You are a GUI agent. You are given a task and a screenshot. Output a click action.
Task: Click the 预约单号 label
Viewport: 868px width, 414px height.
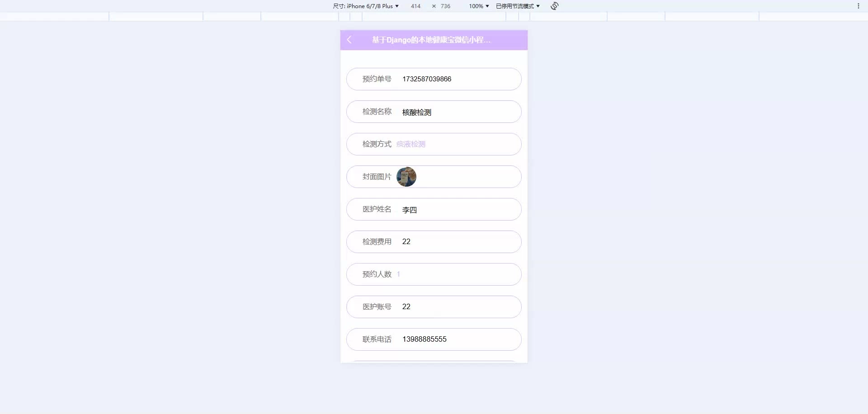377,79
